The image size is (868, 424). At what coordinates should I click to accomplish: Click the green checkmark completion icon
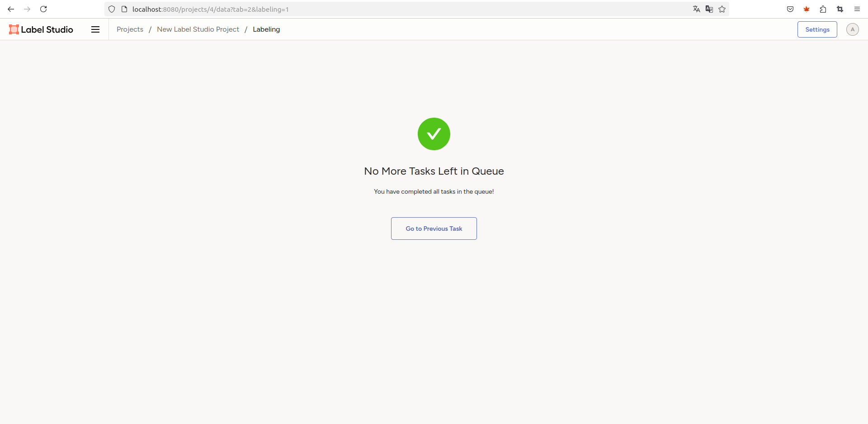[x=434, y=134]
